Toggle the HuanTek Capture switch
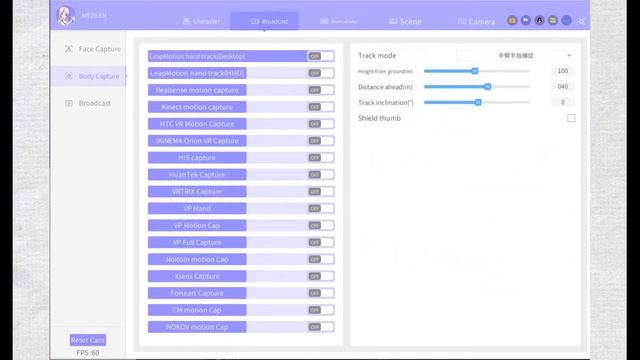640x360 pixels. pos(321,175)
